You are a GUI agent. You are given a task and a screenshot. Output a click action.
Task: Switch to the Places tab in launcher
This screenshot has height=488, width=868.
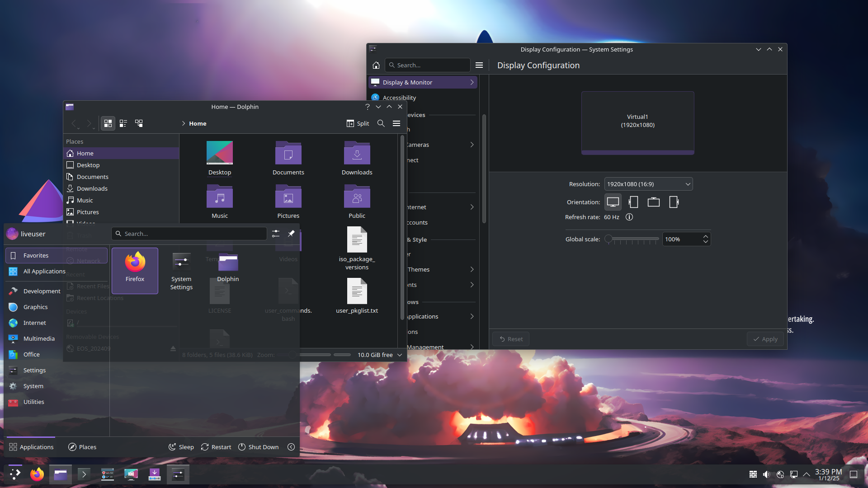(82, 447)
